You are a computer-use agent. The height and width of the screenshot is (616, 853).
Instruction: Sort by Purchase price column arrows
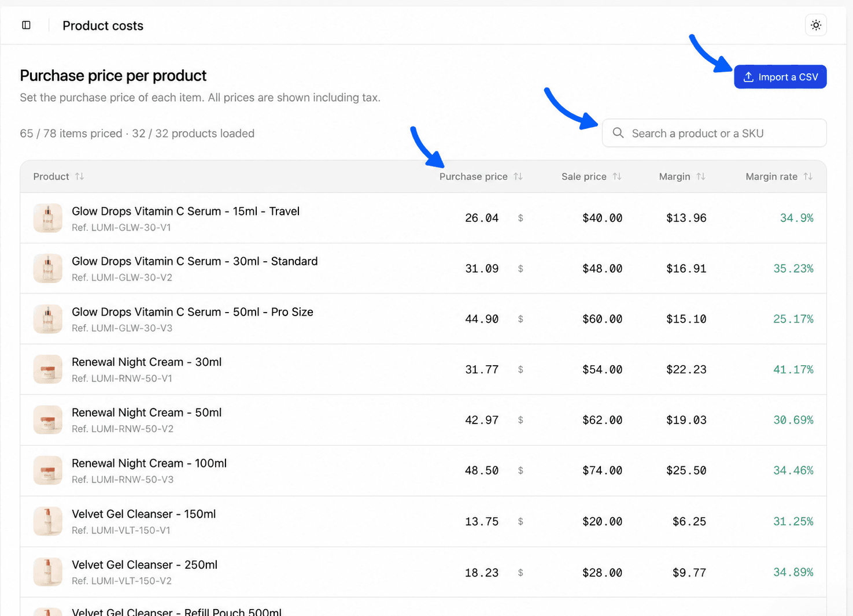[518, 176]
